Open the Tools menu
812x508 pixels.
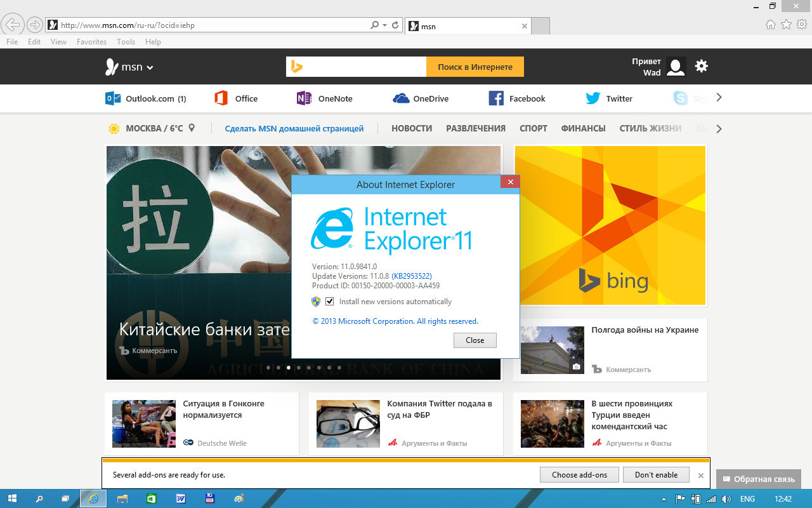coord(126,42)
